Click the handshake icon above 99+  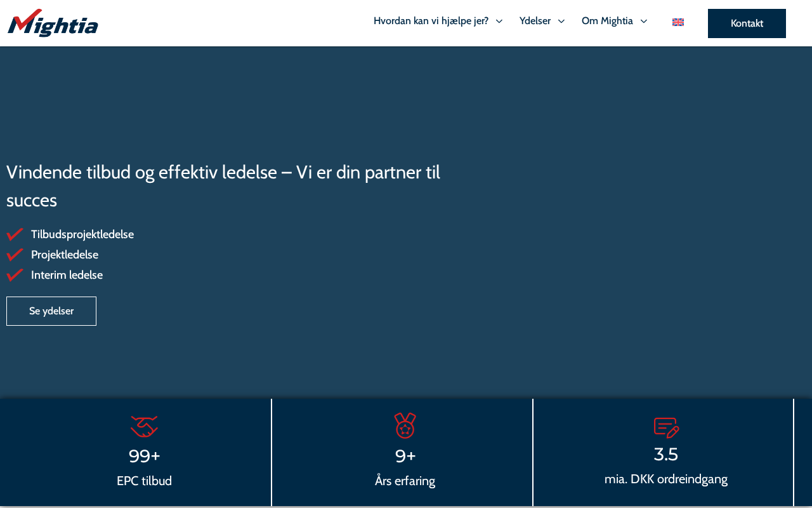coord(144,427)
